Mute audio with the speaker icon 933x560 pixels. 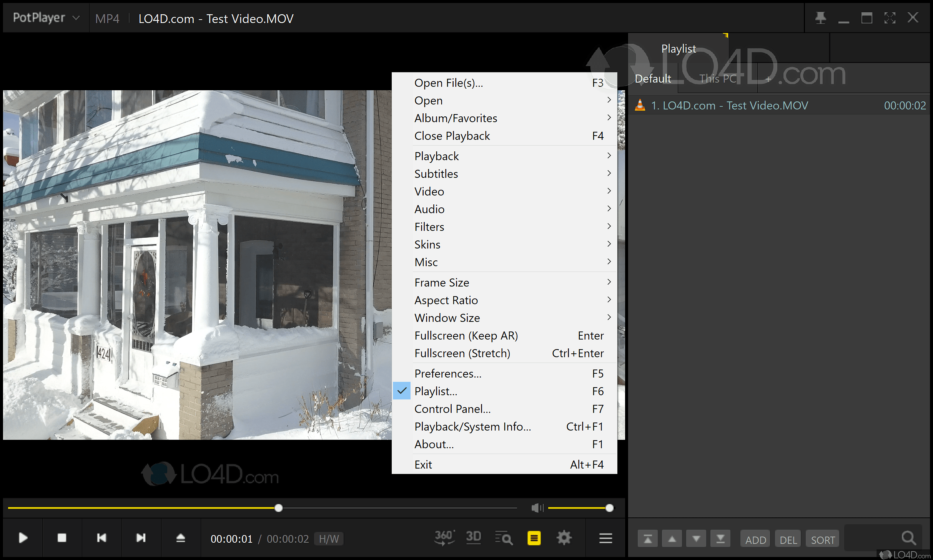point(537,508)
